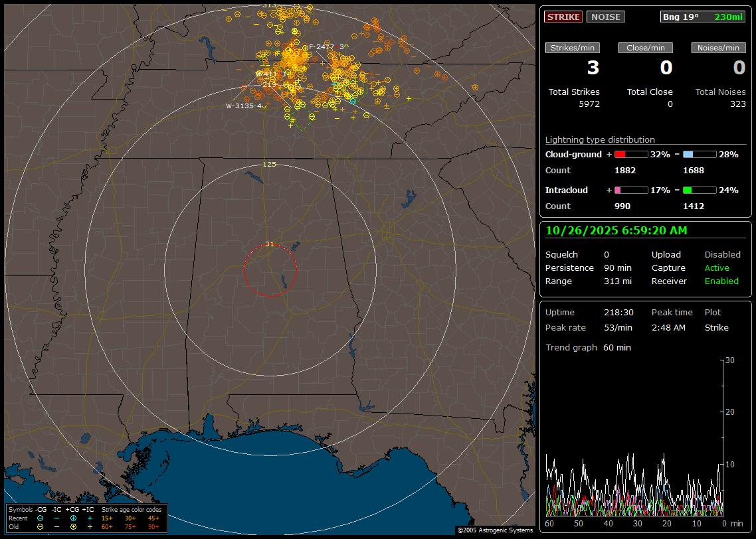This screenshot has height=539, width=756.
Task: Click the green date and time display
Action: (x=616, y=230)
